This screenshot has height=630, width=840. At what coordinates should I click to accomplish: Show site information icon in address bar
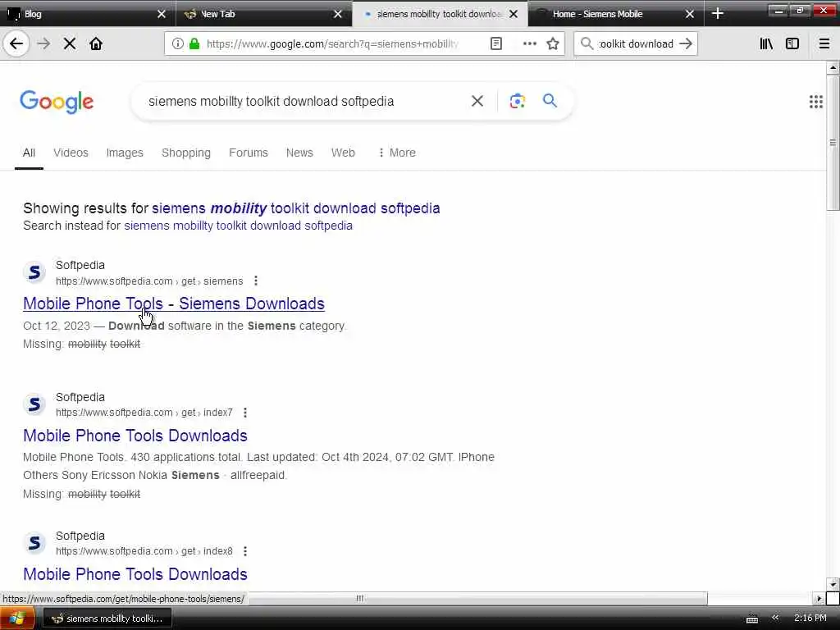(x=178, y=43)
